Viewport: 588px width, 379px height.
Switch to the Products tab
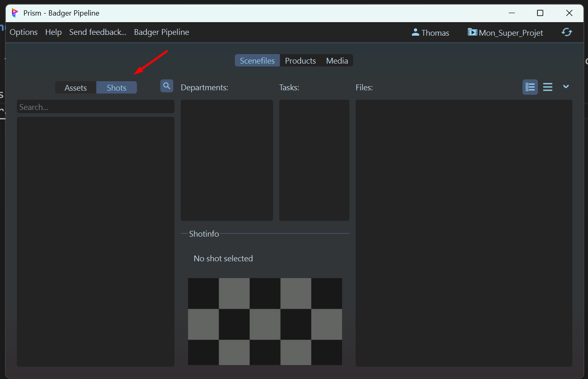(300, 61)
